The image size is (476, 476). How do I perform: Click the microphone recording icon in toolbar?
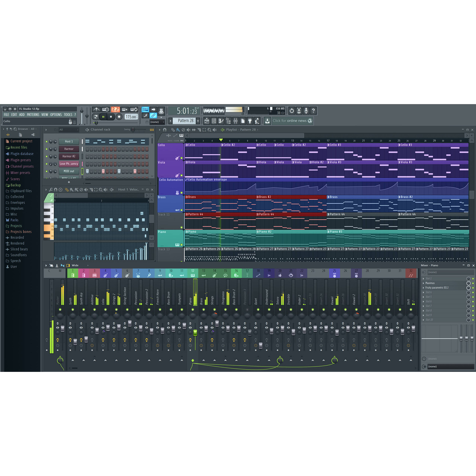coord(306,110)
